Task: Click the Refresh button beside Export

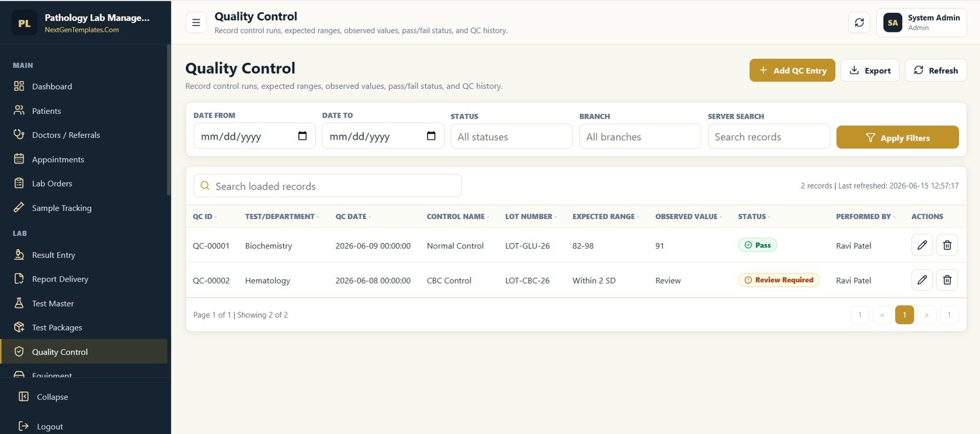Action: click(x=936, y=70)
